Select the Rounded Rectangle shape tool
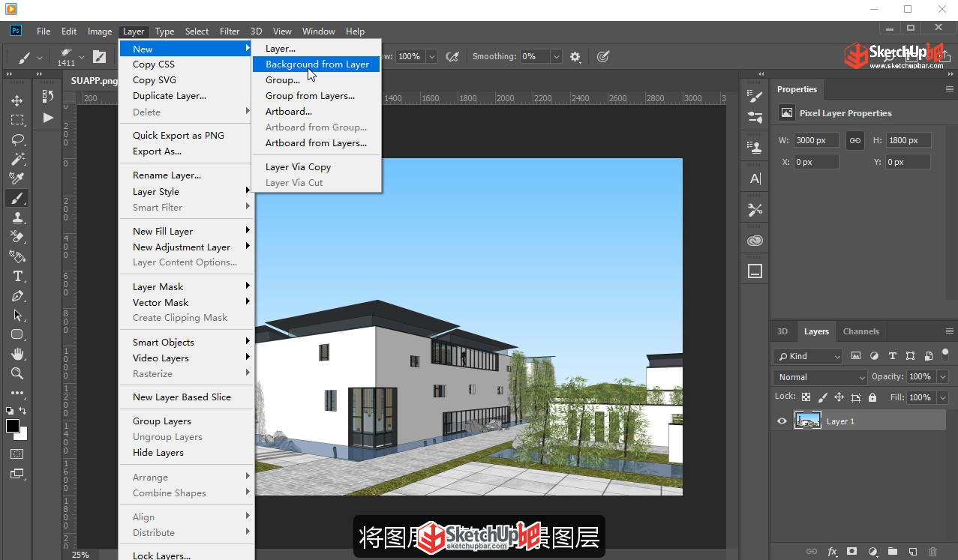This screenshot has height=560, width=958. [x=17, y=334]
